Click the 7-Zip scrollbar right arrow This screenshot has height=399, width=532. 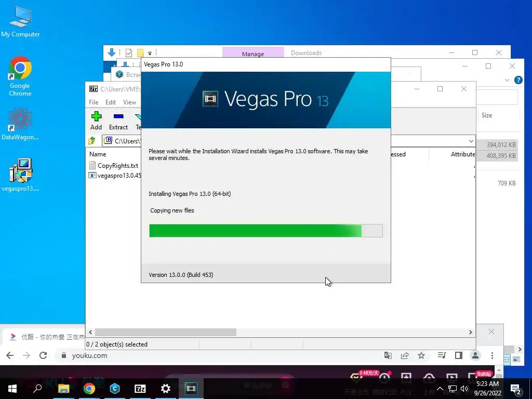tap(471, 332)
